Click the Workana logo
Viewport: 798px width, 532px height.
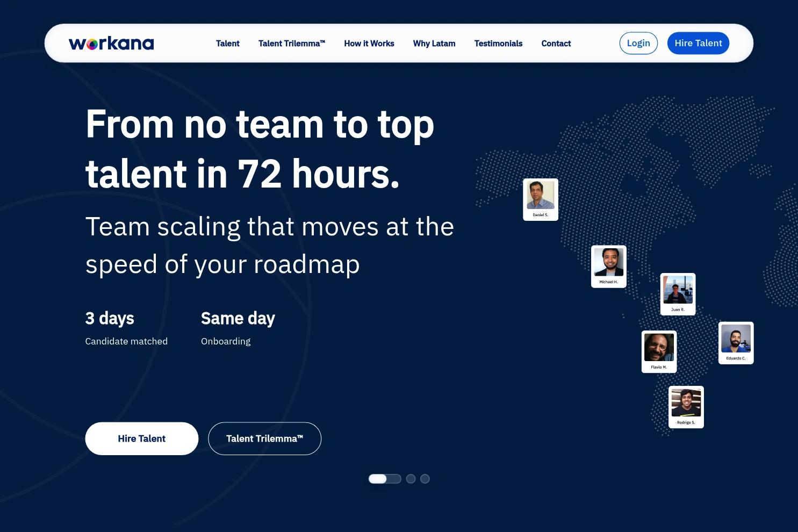point(111,43)
